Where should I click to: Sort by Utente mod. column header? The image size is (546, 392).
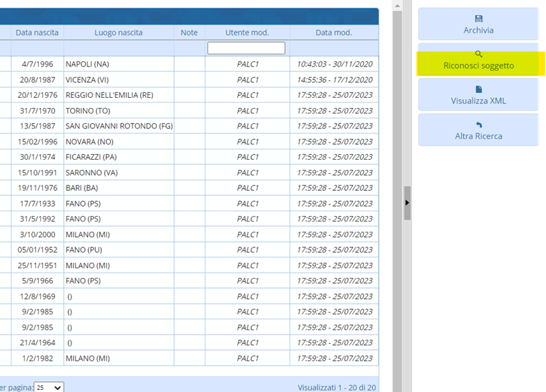(x=247, y=33)
